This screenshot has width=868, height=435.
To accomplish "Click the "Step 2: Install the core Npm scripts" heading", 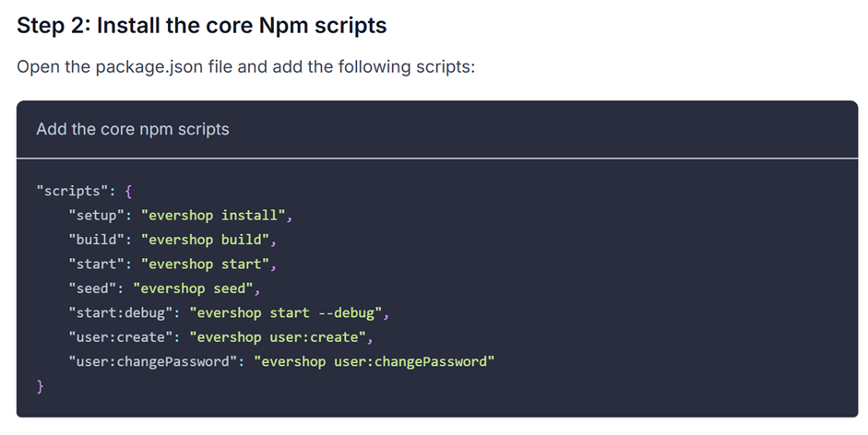I will (201, 25).
